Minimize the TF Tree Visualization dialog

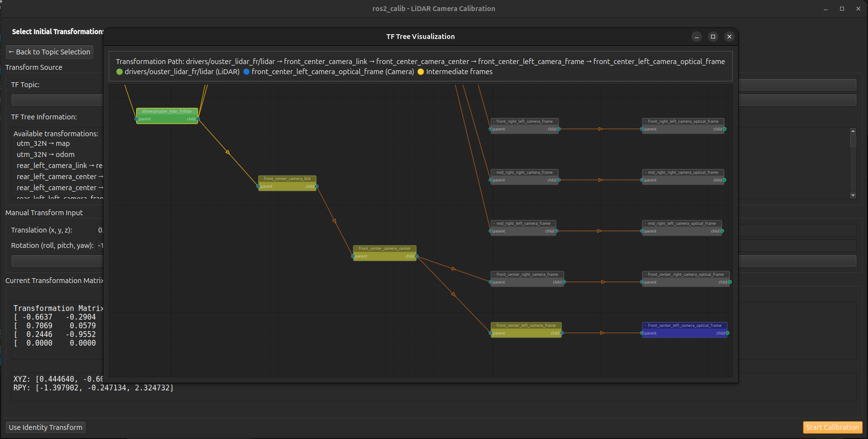point(697,37)
